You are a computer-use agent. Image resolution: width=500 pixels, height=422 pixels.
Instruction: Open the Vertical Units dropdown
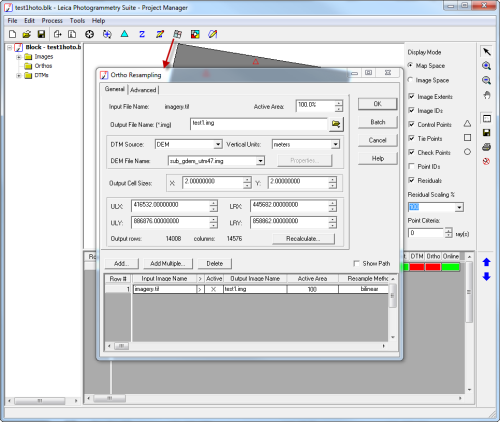335,144
